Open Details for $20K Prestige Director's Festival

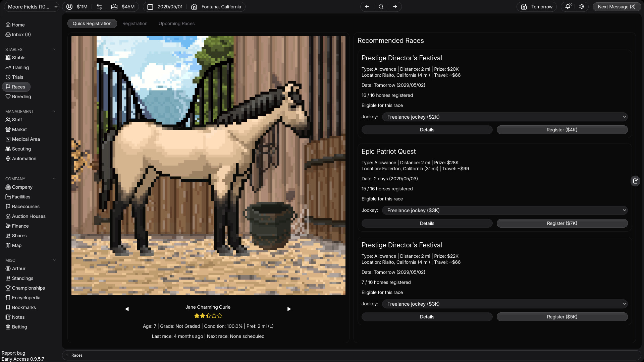427,130
